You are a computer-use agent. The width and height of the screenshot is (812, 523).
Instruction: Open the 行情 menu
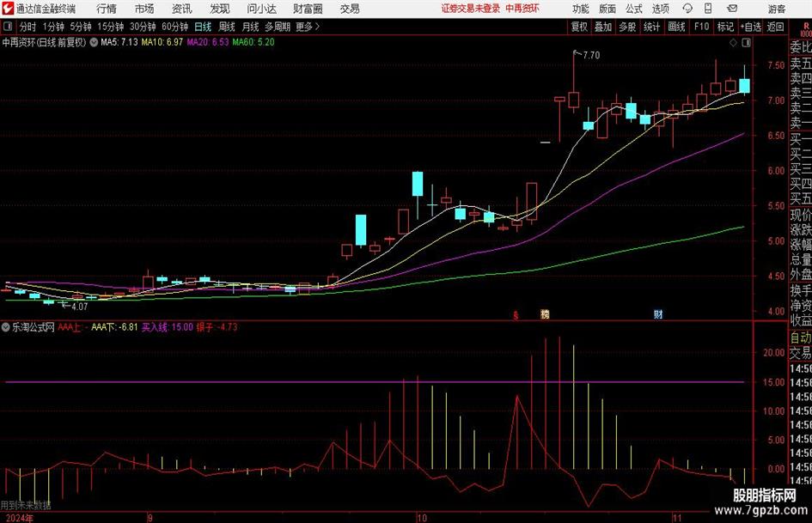(107, 9)
